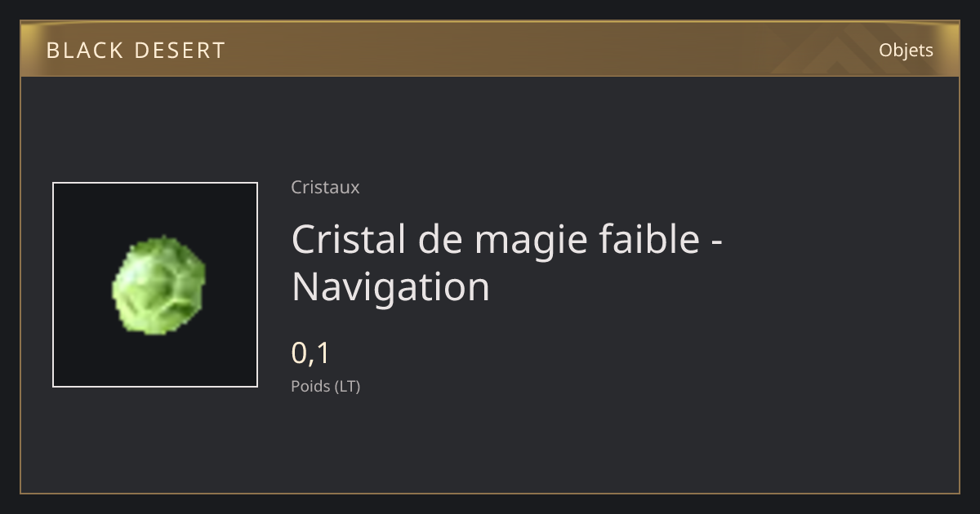Select the chevron emblem in the gold header
The width and height of the screenshot is (980, 514).
point(825,51)
